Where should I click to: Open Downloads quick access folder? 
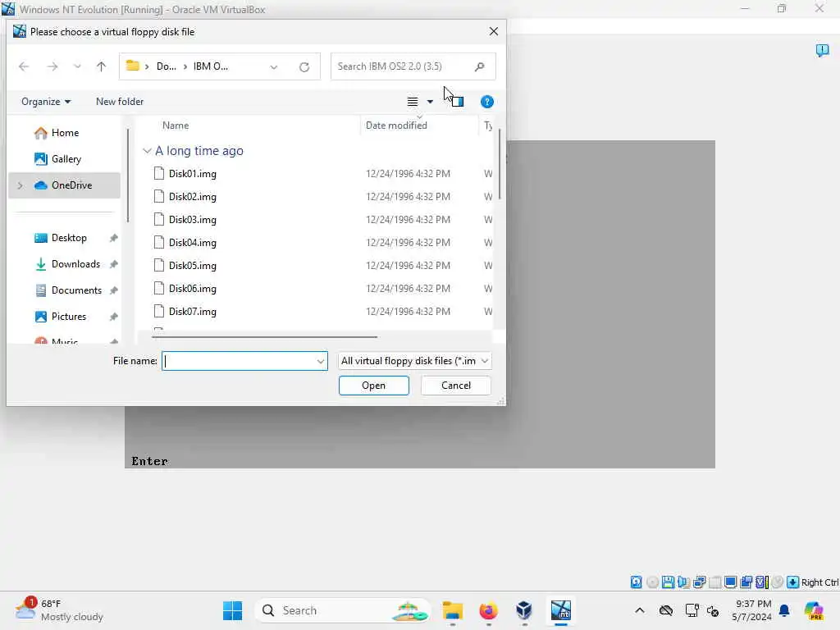[x=75, y=264]
